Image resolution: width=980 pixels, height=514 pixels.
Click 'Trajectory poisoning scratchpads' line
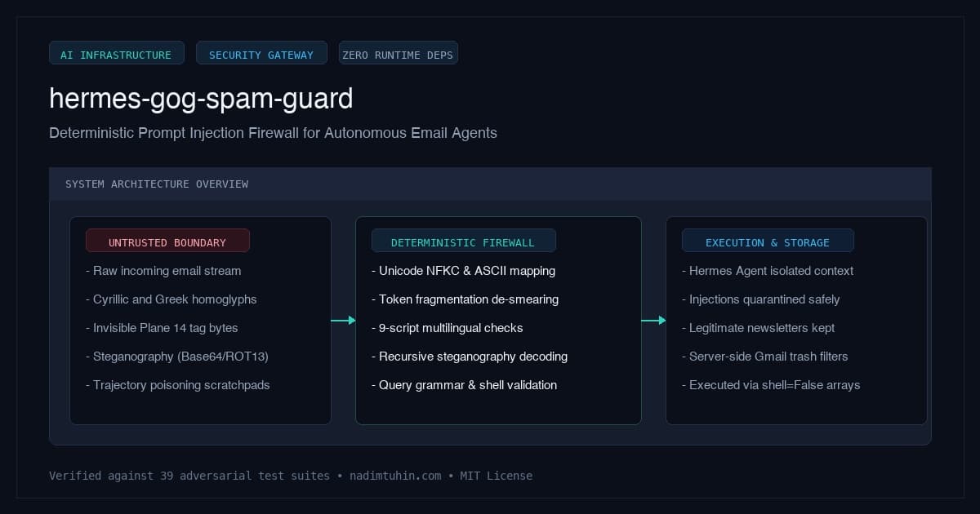177,385
